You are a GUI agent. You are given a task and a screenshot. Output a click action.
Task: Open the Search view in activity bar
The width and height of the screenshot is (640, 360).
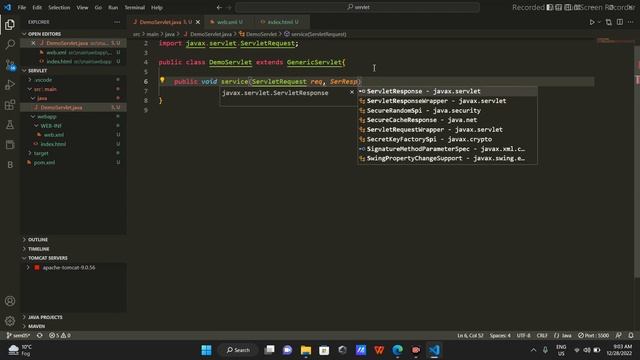click(10, 44)
